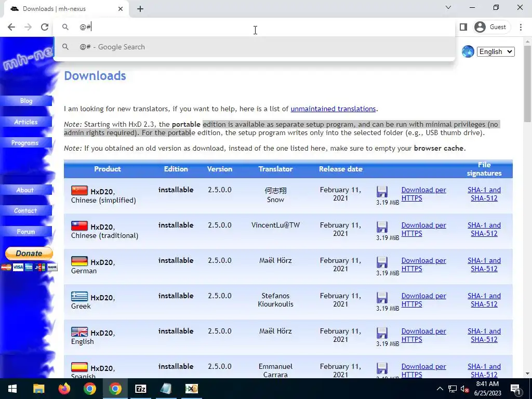Open the Windows Start menu
This screenshot has height=399, width=532.
(12, 389)
